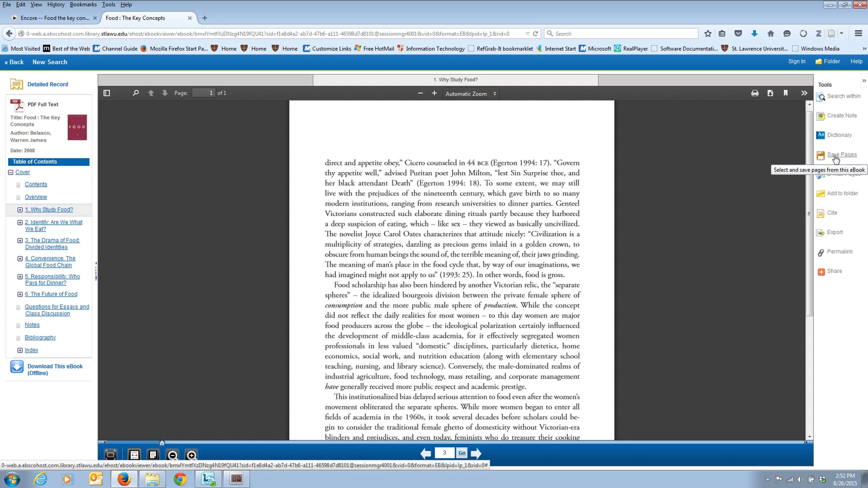Click the find-in-document magnifier icon
This screenshot has width=868, height=488.
tap(136, 93)
